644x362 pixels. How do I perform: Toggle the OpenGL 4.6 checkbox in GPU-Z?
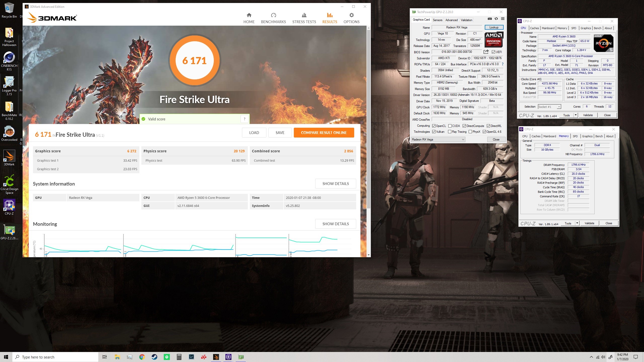pyautogui.click(x=484, y=132)
